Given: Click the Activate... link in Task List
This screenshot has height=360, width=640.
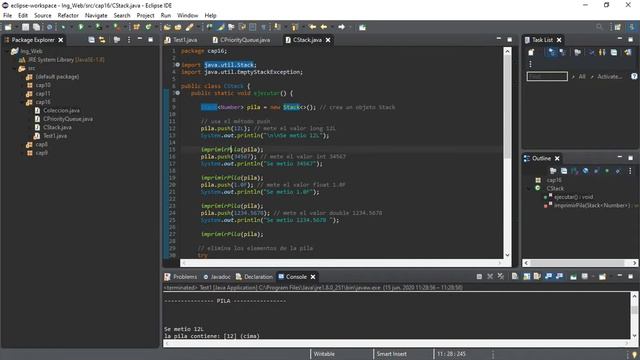Looking at the screenshot, I should (610, 76).
